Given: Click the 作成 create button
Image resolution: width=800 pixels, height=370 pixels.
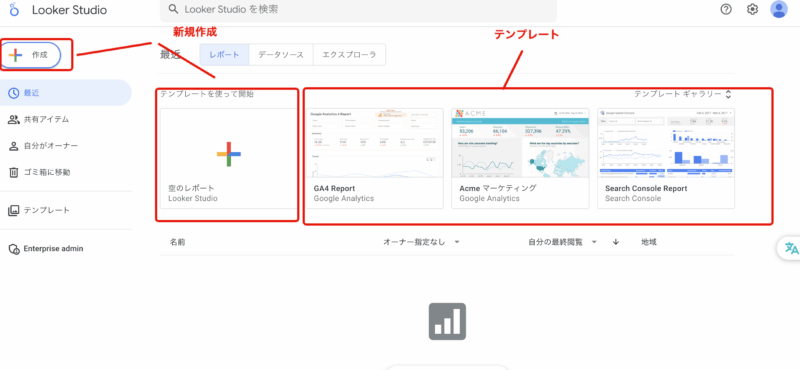Looking at the screenshot, I should [x=31, y=55].
